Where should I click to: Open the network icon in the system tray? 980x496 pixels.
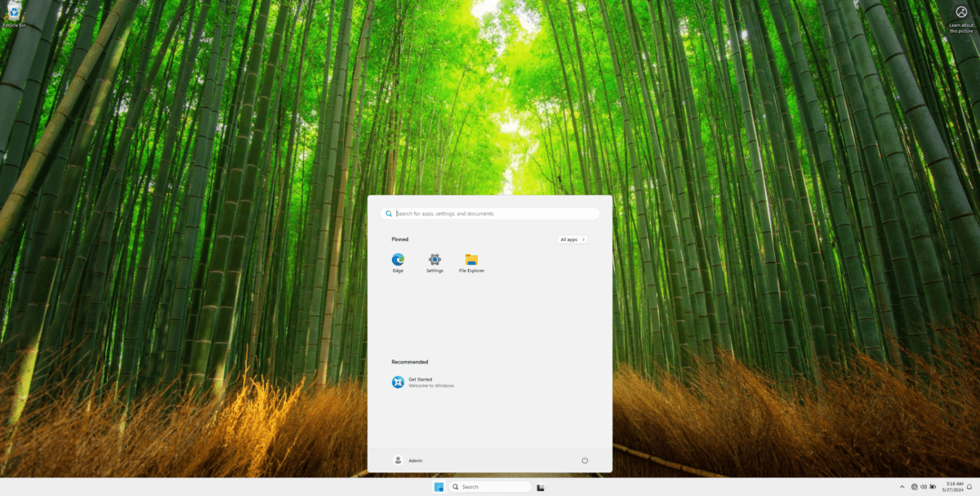(x=915, y=486)
